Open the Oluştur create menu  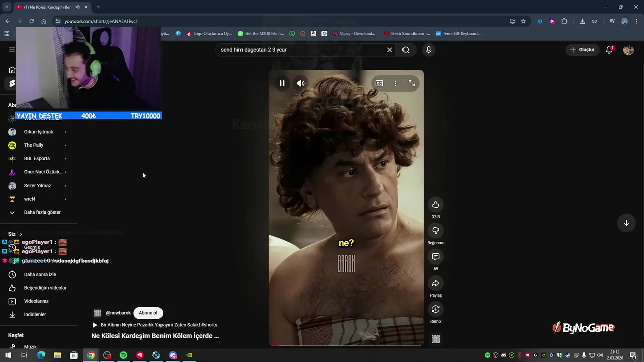582,50
